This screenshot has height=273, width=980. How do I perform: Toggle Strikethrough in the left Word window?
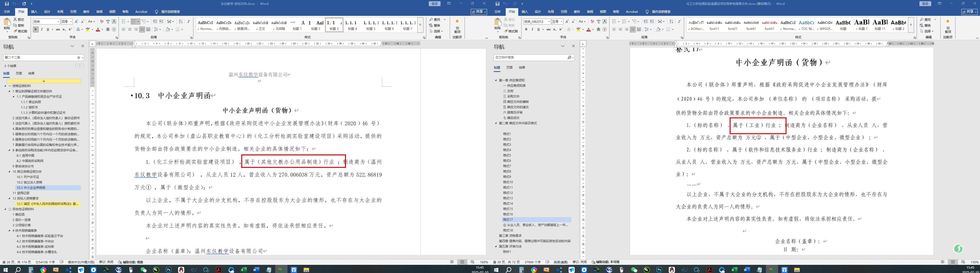coord(58,29)
